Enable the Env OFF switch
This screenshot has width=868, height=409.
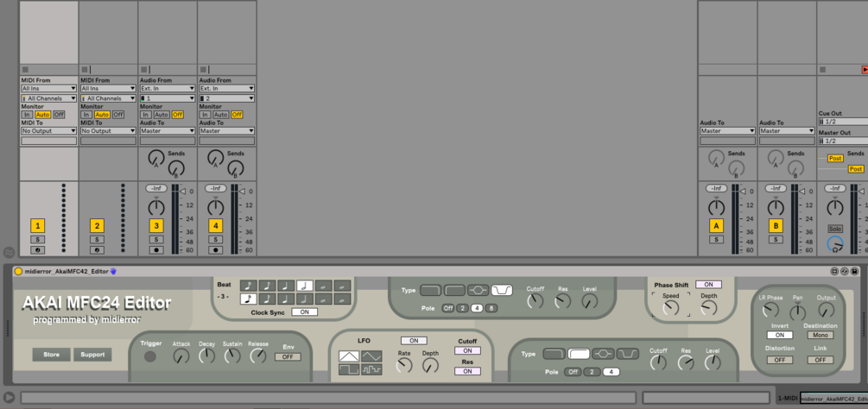coord(288,357)
